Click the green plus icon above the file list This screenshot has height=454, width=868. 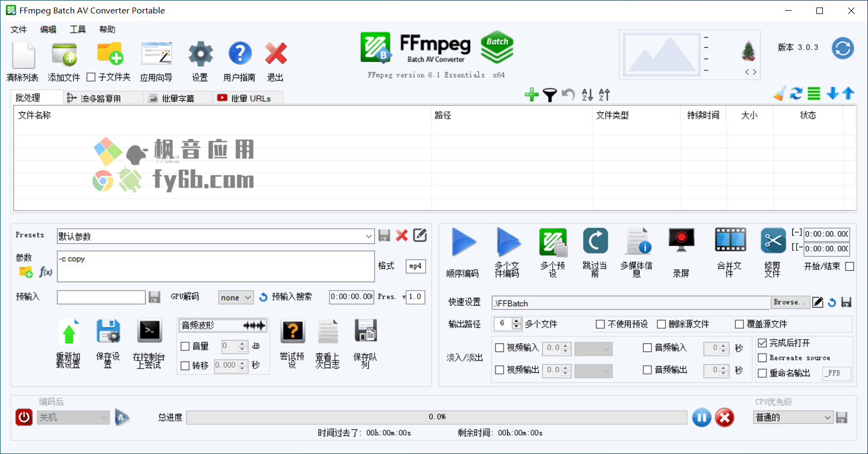pyautogui.click(x=532, y=95)
